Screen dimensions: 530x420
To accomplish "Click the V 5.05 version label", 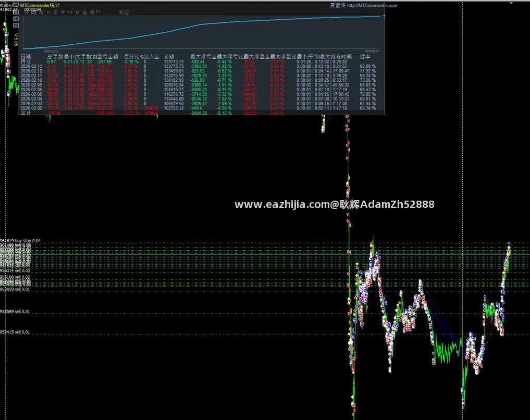I will [16, 40].
